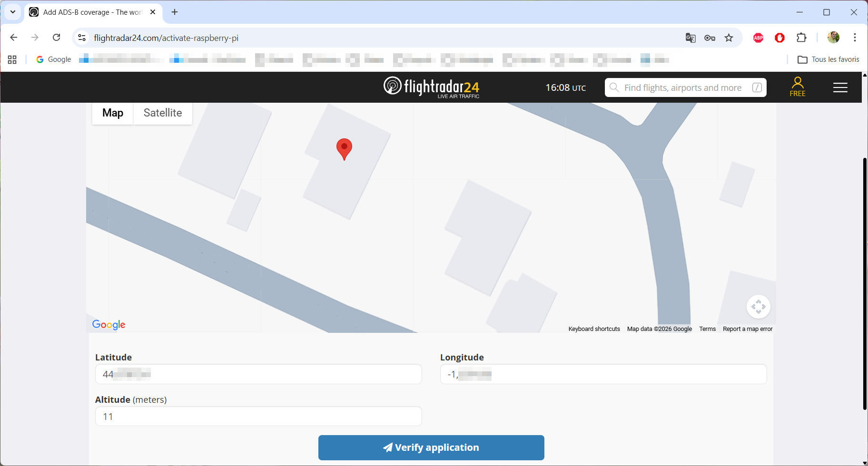Open the Tous les favoris folder
868x466 pixels.
828,59
